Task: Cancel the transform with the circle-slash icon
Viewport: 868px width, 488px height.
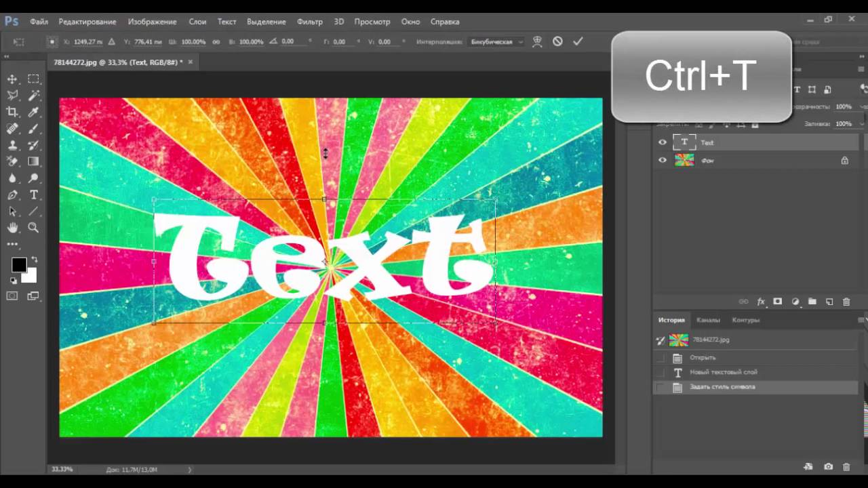Action: 557,41
